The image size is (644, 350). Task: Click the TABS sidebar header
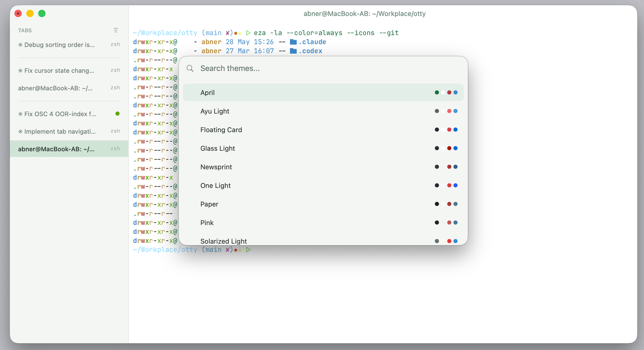(25, 30)
